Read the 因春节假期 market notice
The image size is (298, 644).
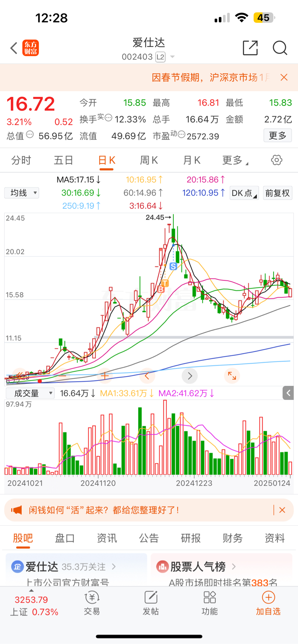[x=210, y=77]
